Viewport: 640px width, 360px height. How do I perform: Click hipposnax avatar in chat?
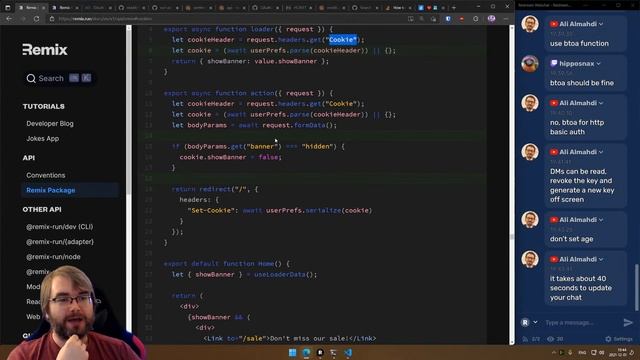point(530,64)
